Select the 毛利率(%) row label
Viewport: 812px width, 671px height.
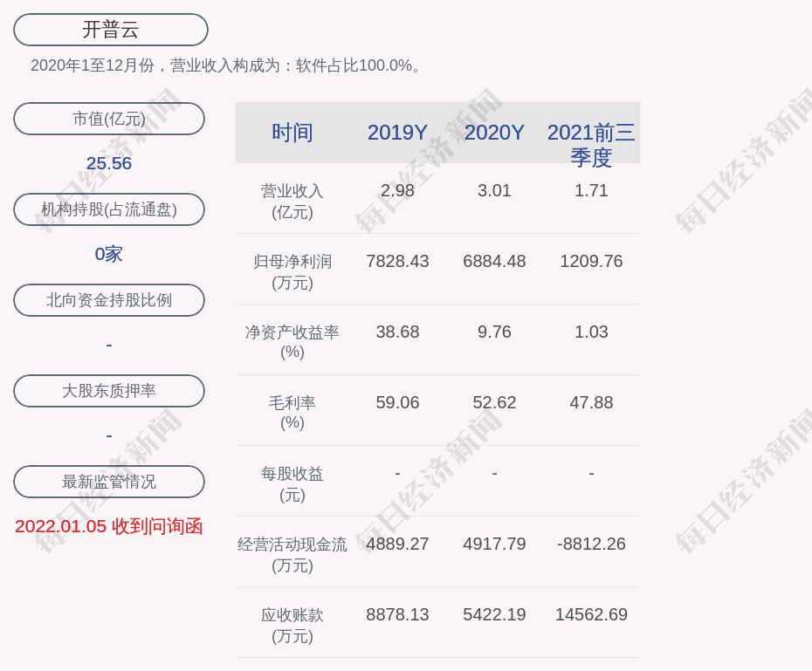292,413
